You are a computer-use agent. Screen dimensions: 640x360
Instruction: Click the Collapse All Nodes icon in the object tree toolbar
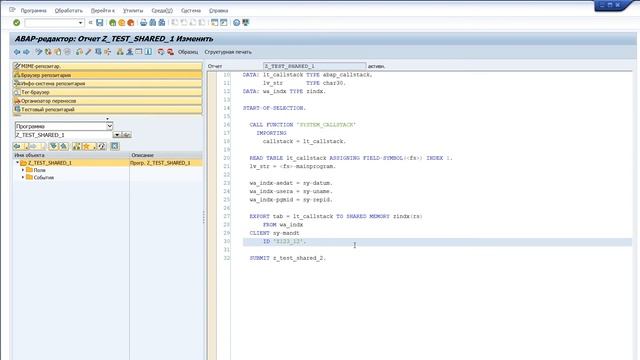click(x=64, y=146)
